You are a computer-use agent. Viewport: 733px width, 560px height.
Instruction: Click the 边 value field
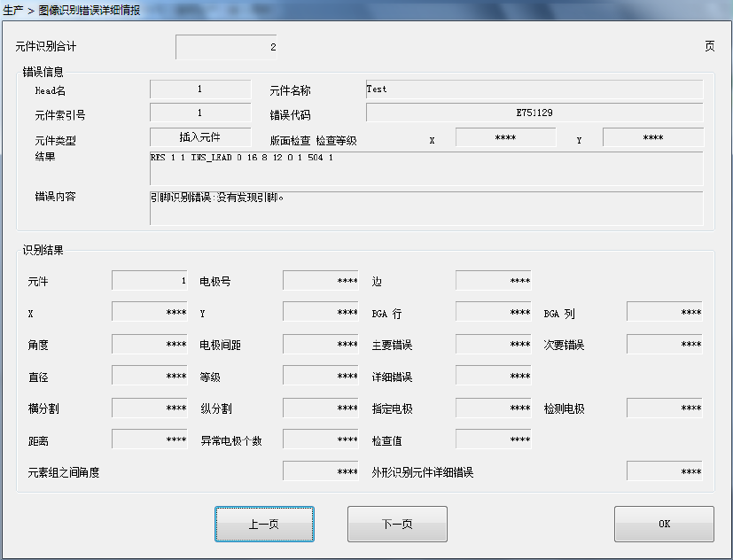[494, 281]
